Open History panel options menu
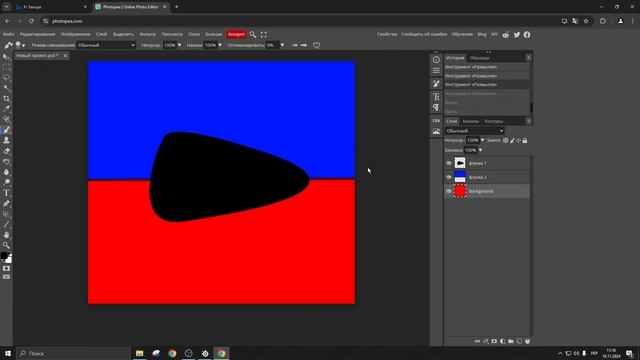The image size is (640, 360). (x=529, y=58)
